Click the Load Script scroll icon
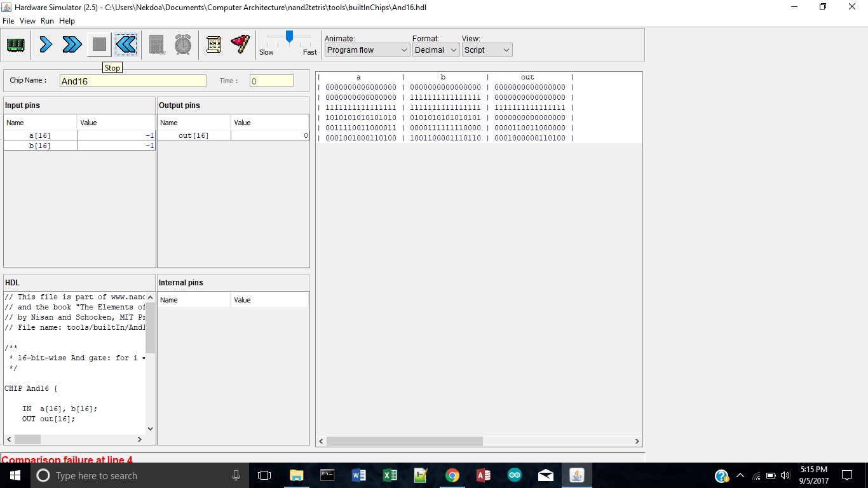The image size is (868, 488). pyautogui.click(x=214, y=44)
